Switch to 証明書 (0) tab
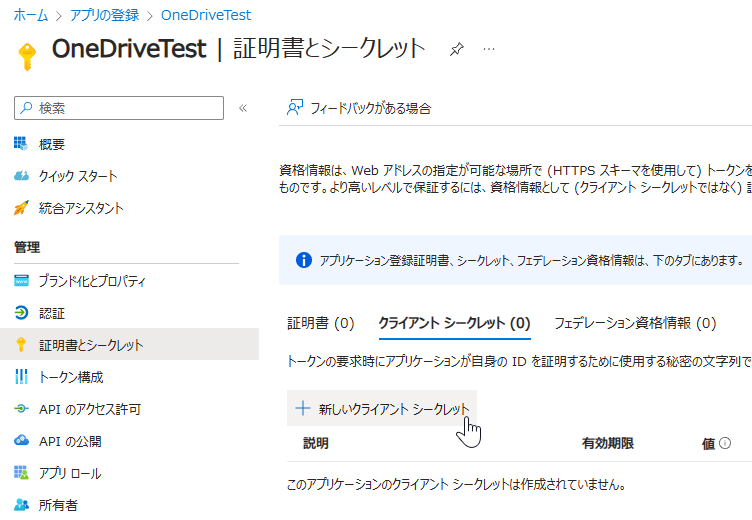The image size is (752, 520). coord(320,323)
